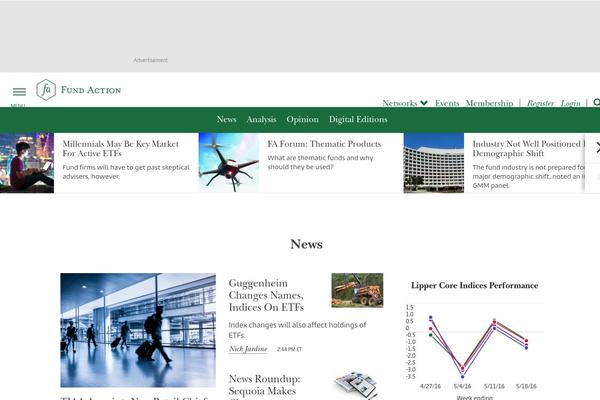Open the Digital Editions tab
Screen dimensions: 600x400
pyautogui.click(x=358, y=119)
